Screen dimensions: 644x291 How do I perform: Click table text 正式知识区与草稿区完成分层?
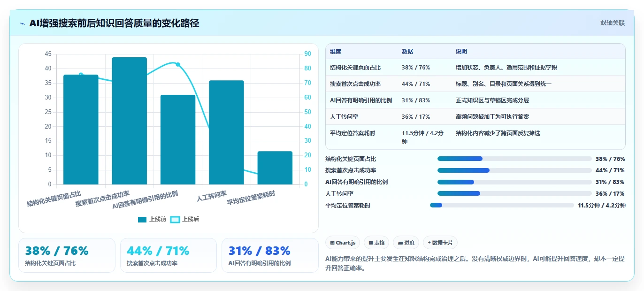492,100
